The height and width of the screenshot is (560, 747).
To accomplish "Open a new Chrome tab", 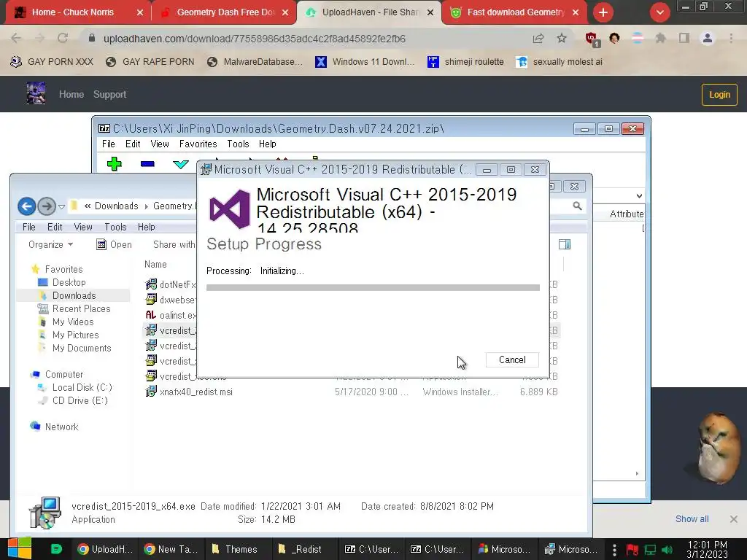I will click(603, 12).
